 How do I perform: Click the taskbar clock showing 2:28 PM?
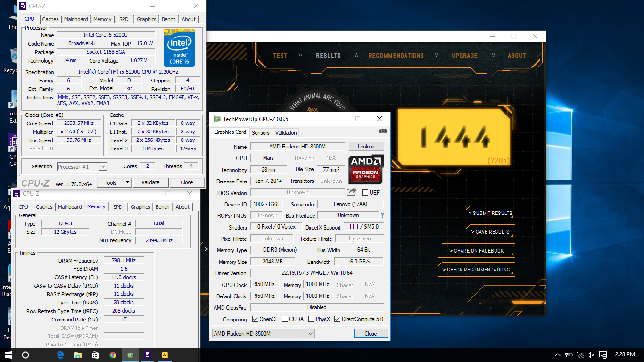click(625, 355)
